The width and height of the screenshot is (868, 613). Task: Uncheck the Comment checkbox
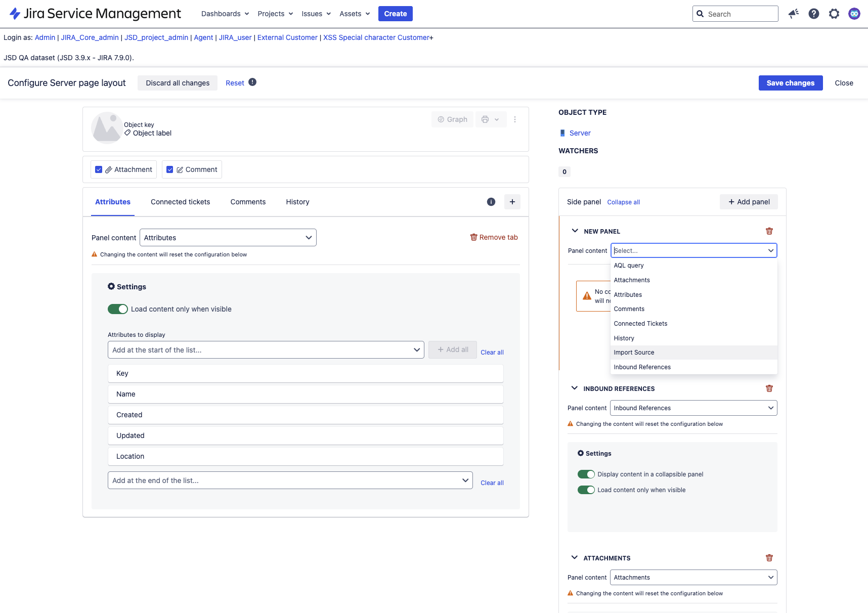(170, 169)
